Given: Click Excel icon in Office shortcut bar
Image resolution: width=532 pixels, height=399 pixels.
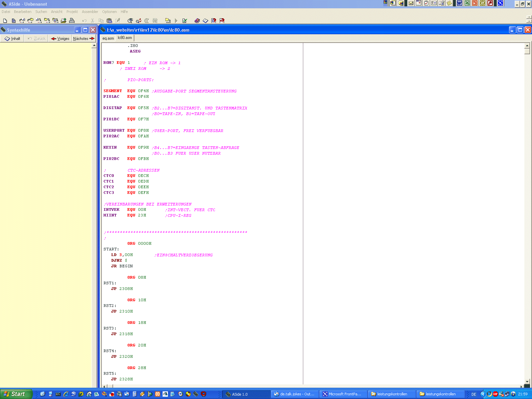Looking at the screenshot, I should click(x=467, y=3).
